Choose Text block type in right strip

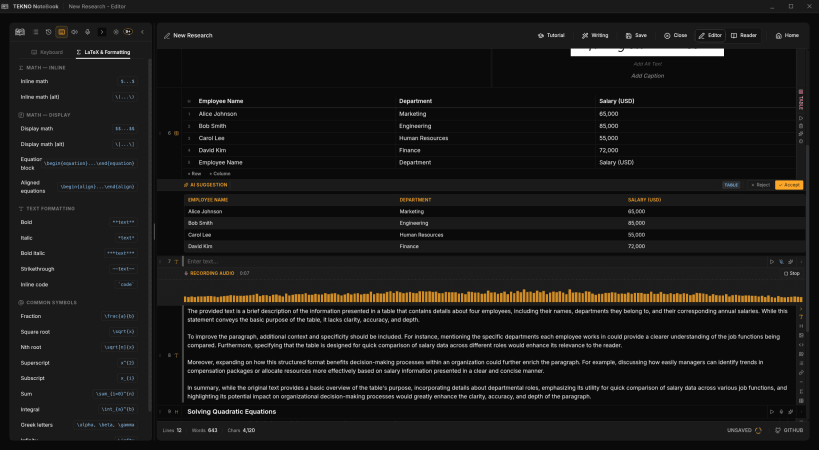click(x=801, y=317)
